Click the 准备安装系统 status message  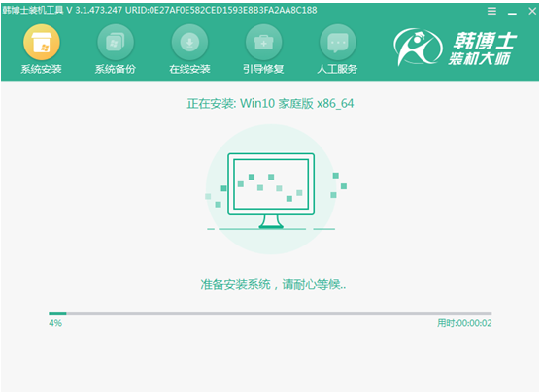click(273, 285)
